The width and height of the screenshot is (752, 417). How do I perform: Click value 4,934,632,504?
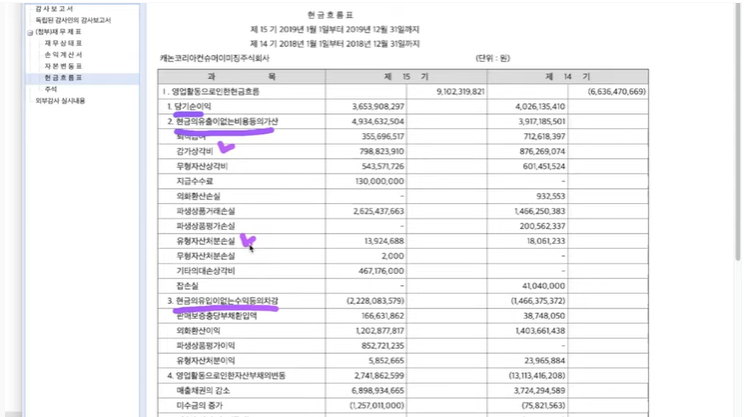coord(378,121)
